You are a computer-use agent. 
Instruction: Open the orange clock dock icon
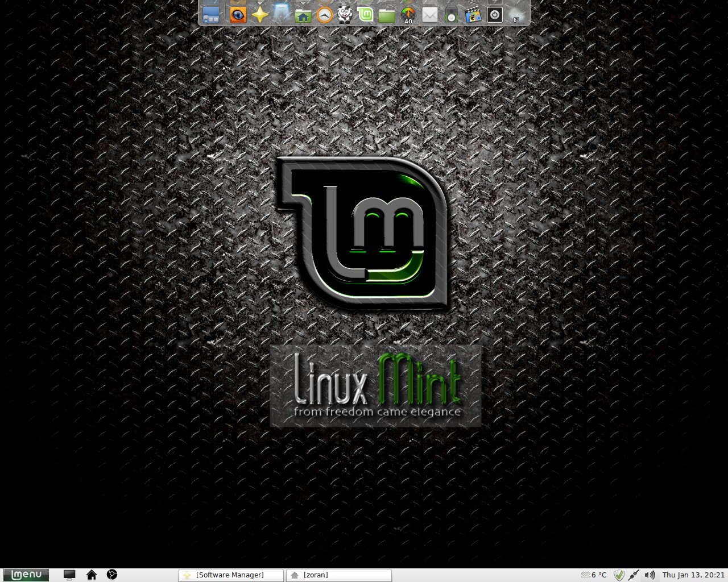pyautogui.click(x=324, y=14)
